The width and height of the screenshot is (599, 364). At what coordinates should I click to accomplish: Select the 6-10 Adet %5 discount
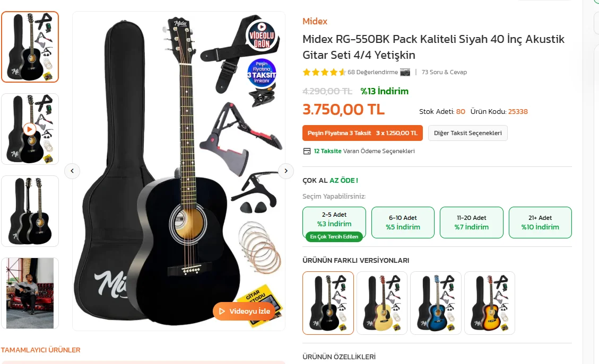(403, 222)
